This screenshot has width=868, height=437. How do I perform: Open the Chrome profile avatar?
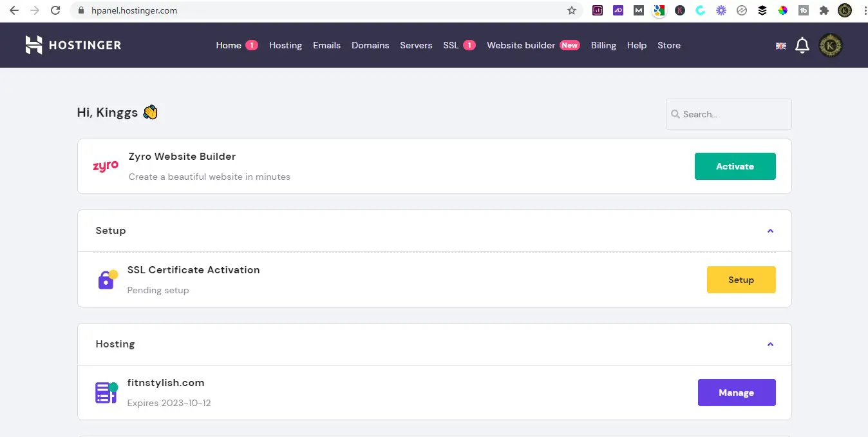click(845, 10)
